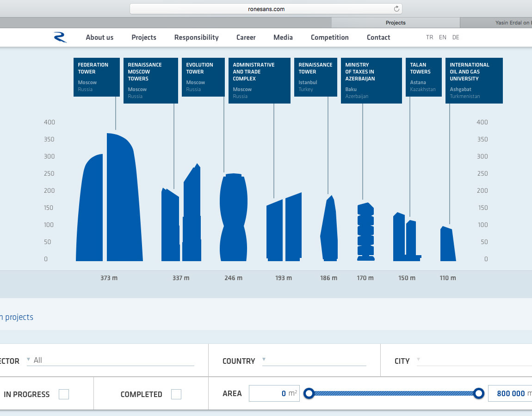The width and height of the screenshot is (532, 416).
Task: Go to the Career page
Action: [x=246, y=37]
